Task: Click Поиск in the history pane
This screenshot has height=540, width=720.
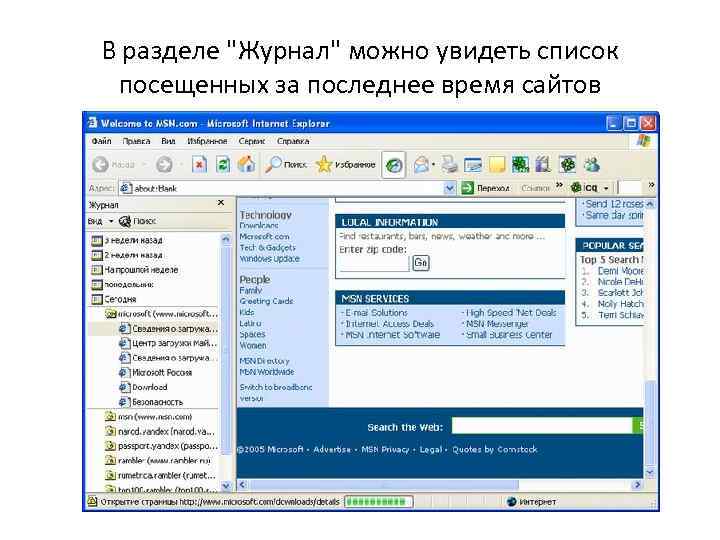Action: (138, 221)
